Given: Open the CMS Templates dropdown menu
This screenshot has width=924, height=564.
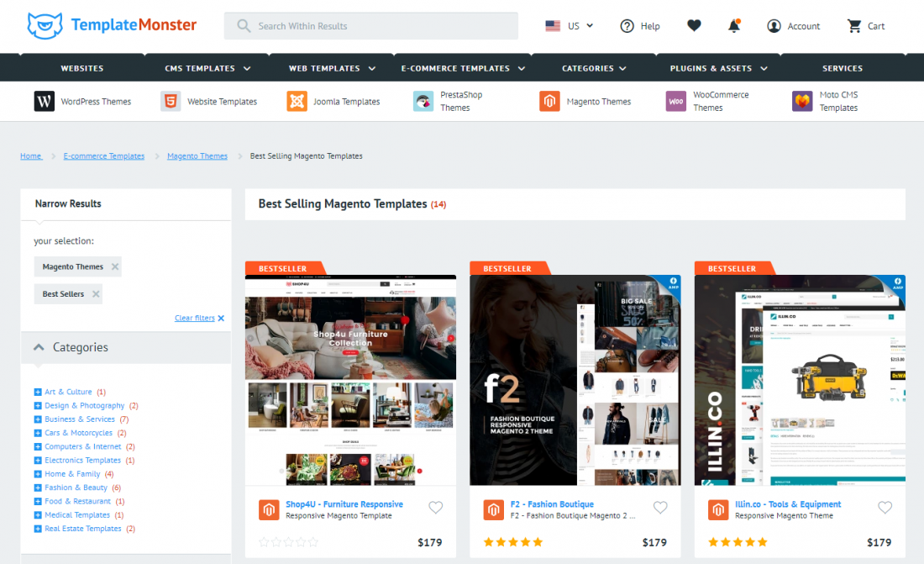Looking at the screenshot, I should pos(207,68).
